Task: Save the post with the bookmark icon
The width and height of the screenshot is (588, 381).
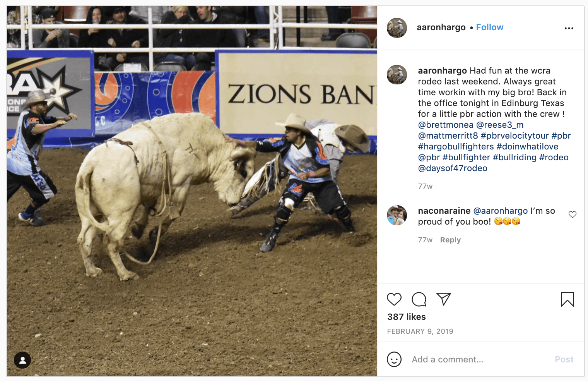Action: coord(567,299)
